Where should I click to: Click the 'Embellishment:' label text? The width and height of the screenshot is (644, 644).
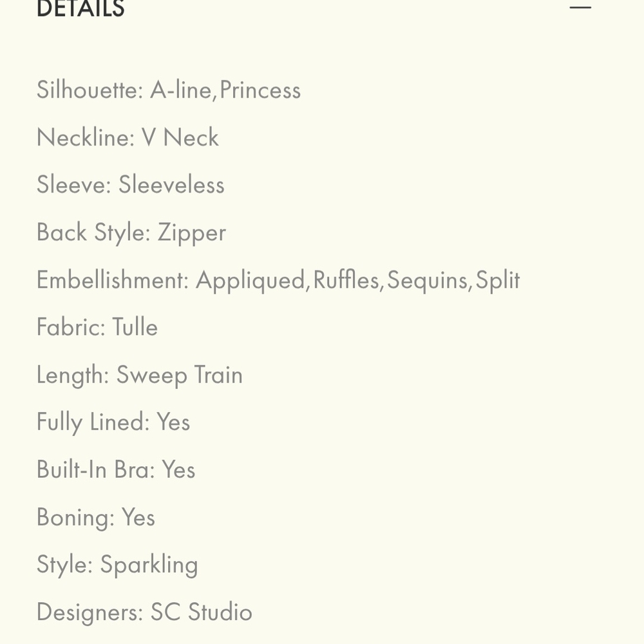point(112,280)
